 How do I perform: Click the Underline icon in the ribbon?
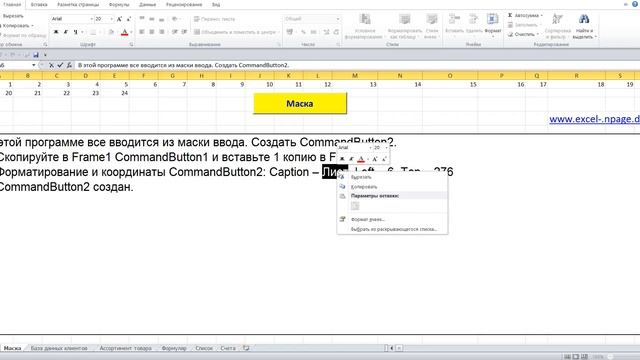75,32
